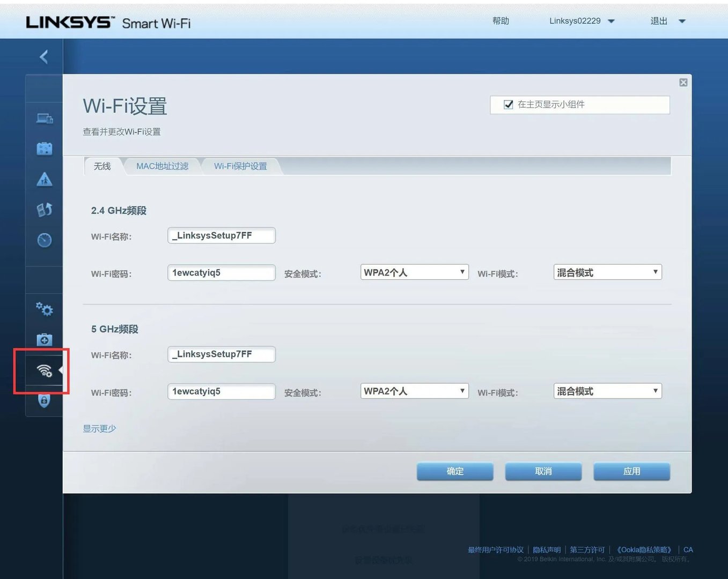This screenshot has width=728, height=579.
Task: Open Troubleshooting via the first-aid kit icon
Action: point(45,339)
